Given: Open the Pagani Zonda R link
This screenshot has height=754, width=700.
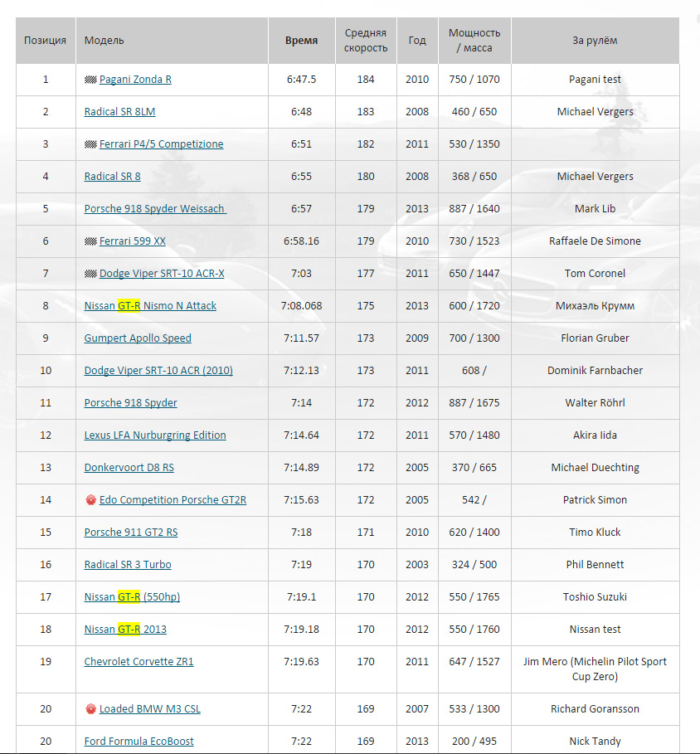Looking at the screenshot, I should click(135, 80).
